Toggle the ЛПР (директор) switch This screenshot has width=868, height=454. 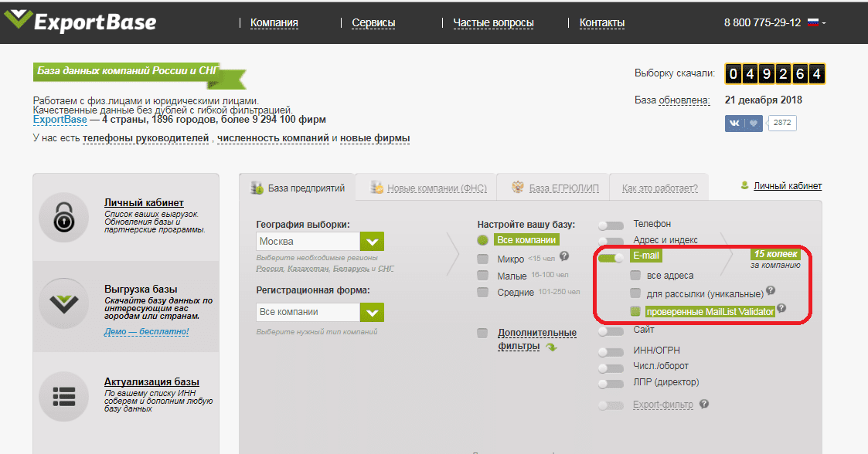[x=611, y=384]
